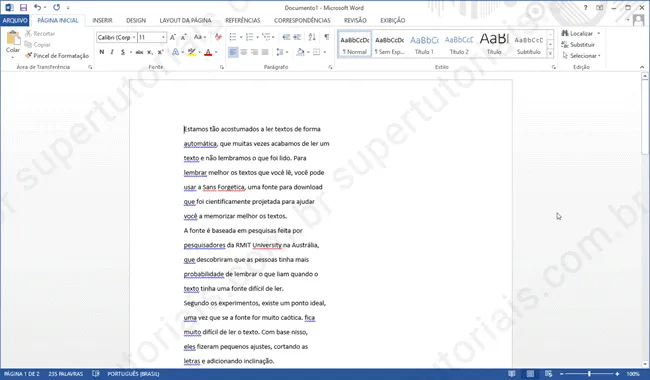Click the Save icon in quick access toolbar
The image size is (650, 380).
(x=23, y=7)
